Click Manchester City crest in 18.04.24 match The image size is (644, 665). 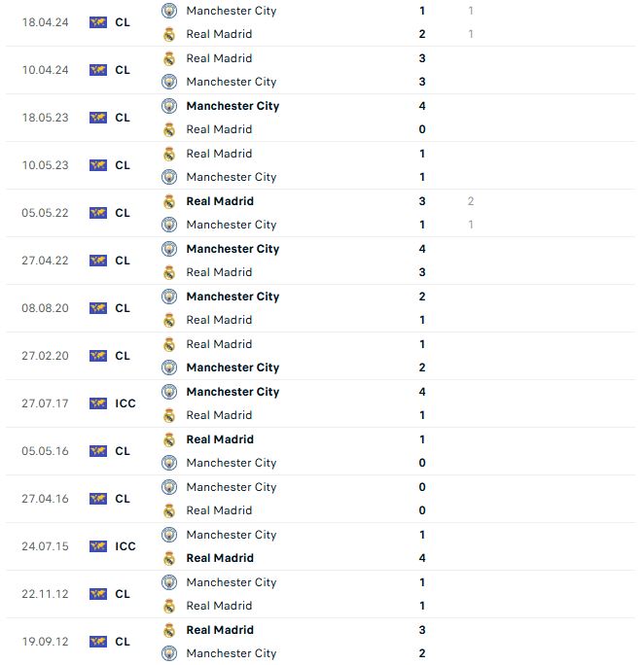click(169, 11)
